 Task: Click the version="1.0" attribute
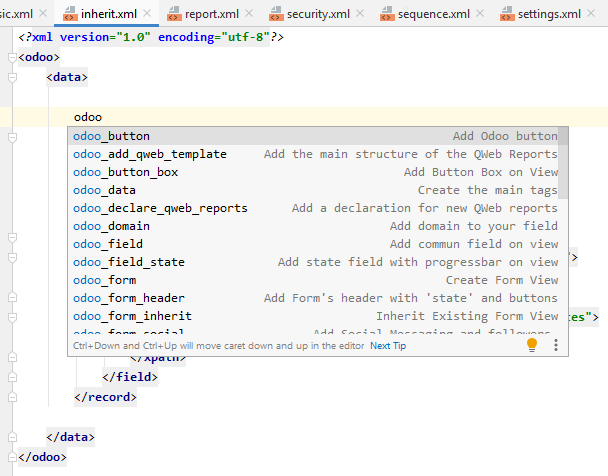[105, 37]
